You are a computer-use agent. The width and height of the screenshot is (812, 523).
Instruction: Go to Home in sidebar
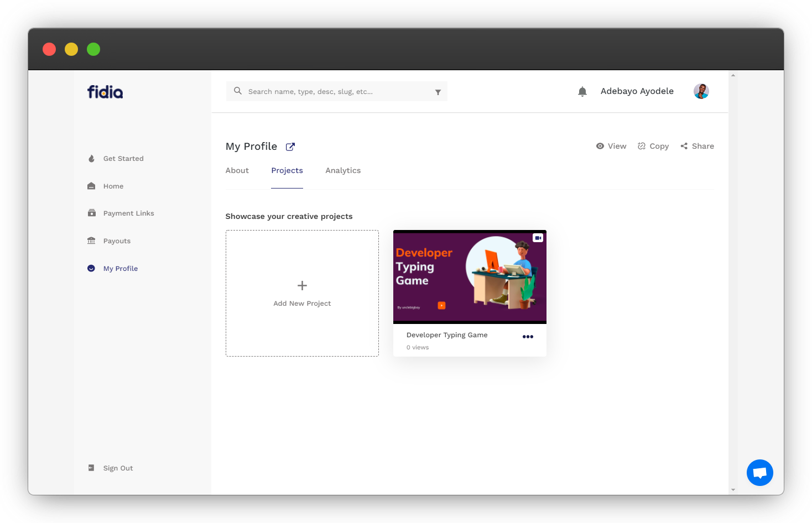[113, 186]
